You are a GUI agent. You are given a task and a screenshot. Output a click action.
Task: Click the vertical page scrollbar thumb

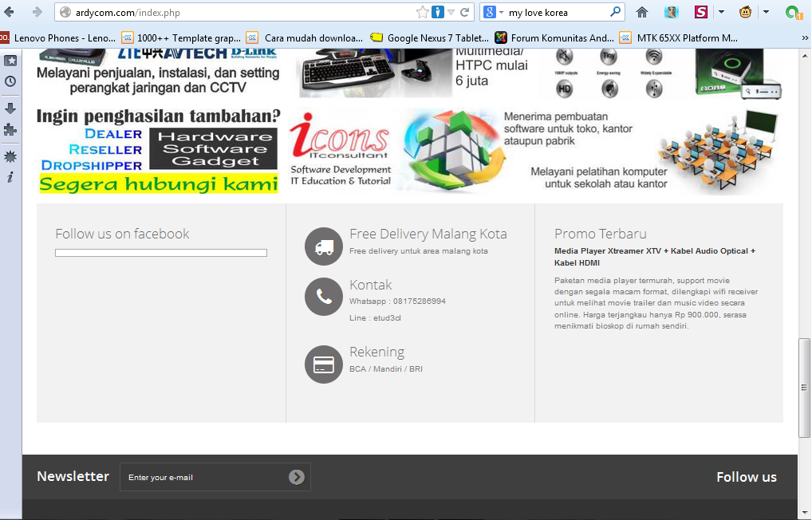click(x=804, y=387)
